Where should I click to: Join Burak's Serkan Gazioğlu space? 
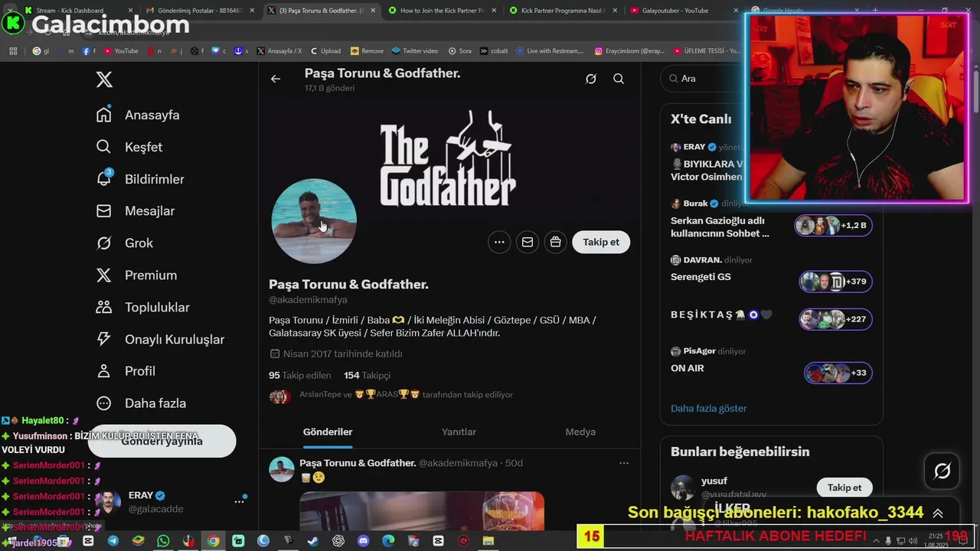pos(771,219)
